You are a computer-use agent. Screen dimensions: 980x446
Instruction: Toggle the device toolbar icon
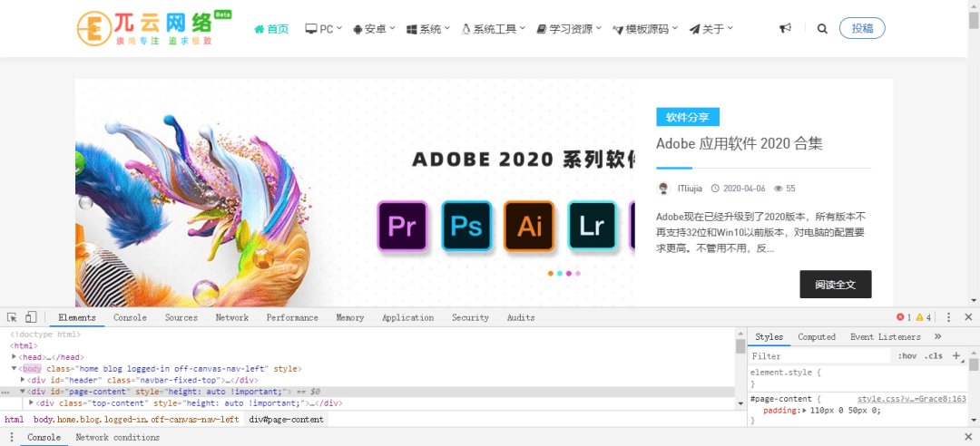pyautogui.click(x=31, y=317)
